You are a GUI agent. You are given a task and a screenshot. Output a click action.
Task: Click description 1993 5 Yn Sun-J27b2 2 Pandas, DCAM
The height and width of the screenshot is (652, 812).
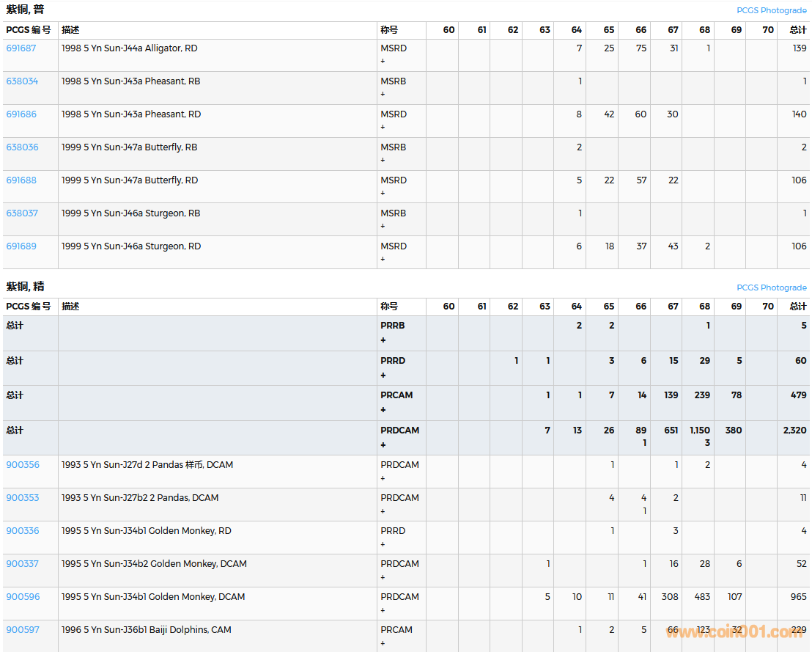click(x=139, y=498)
